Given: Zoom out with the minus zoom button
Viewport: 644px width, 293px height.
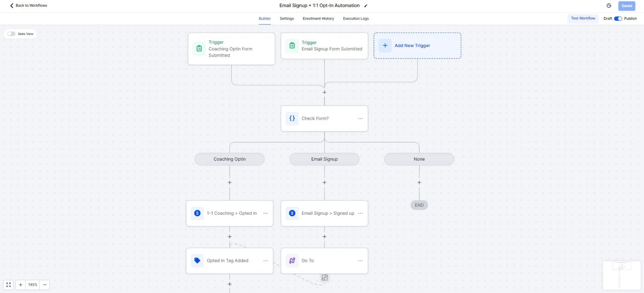Looking at the screenshot, I should (x=45, y=285).
